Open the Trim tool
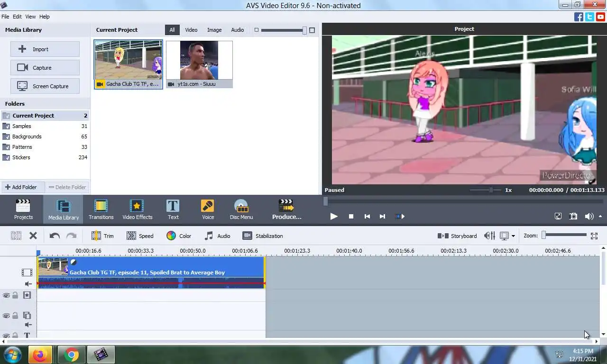The height and width of the screenshot is (364, 607). 102,236
